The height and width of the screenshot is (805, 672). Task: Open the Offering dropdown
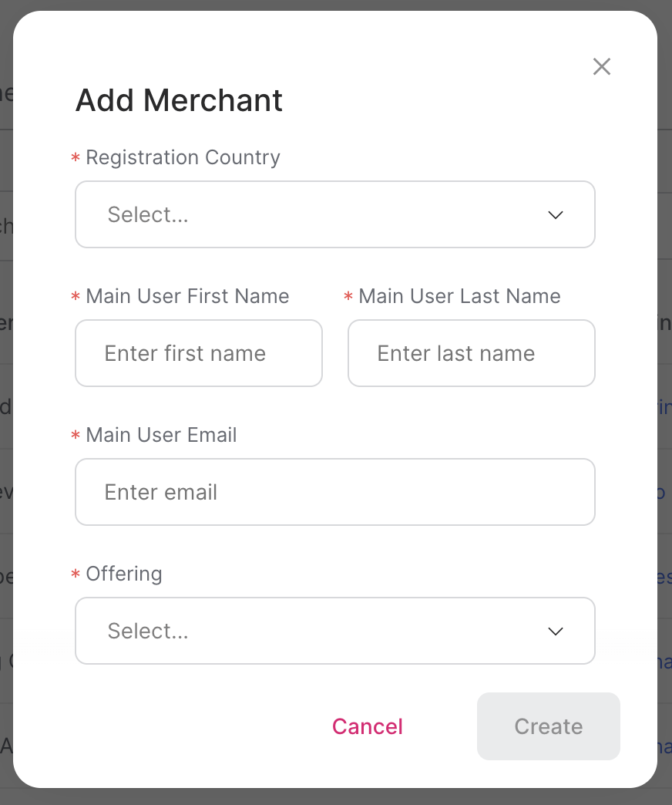(x=335, y=631)
